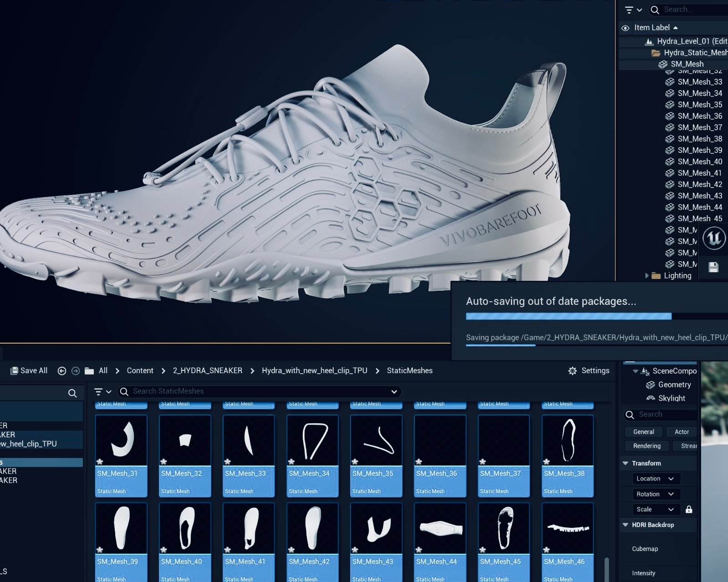The height and width of the screenshot is (582, 728).
Task: Select Skylight component in Details
Action: tap(672, 398)
